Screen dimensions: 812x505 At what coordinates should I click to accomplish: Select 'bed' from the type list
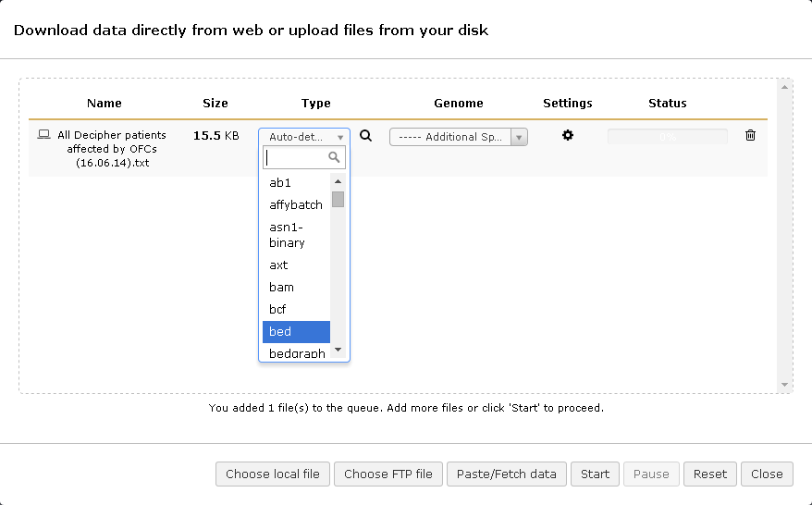pos(296,332)
